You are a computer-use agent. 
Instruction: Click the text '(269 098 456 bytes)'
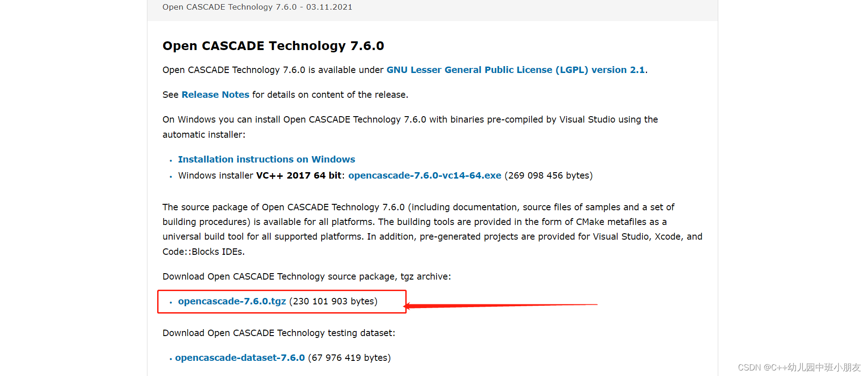click(549, 175)
